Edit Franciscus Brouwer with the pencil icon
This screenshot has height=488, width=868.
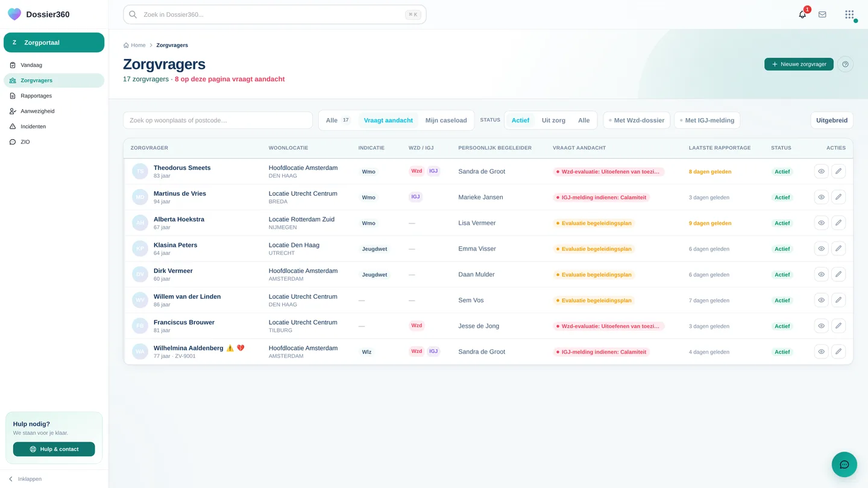pyautogui.click(x=838, y=326)
